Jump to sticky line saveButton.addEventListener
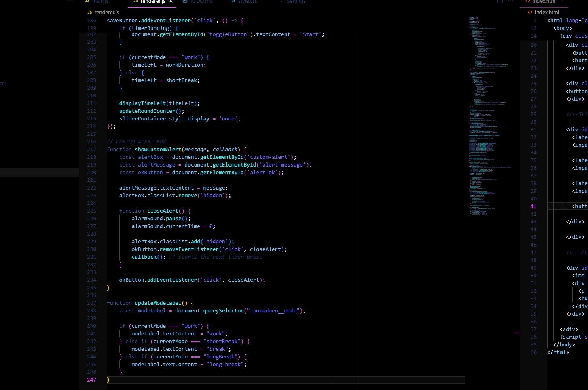Image resolution: width=588 pixels, height=390 pixels. tap(175, 21)
